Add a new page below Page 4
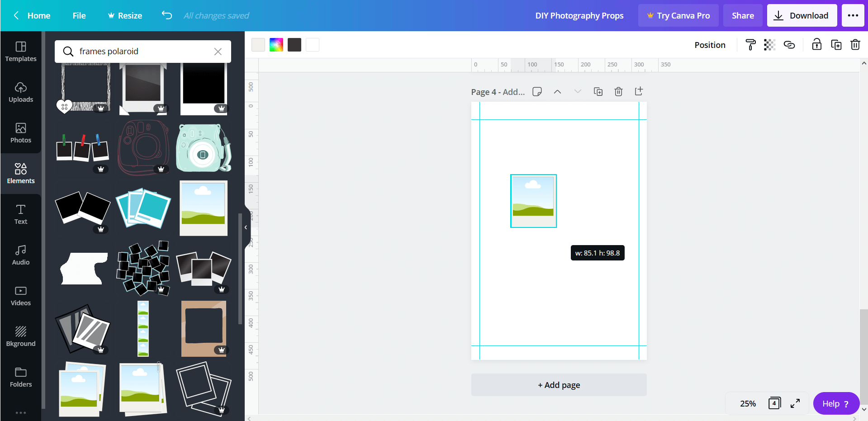Screen dimensions: 868x421 [x=559, y=385]
